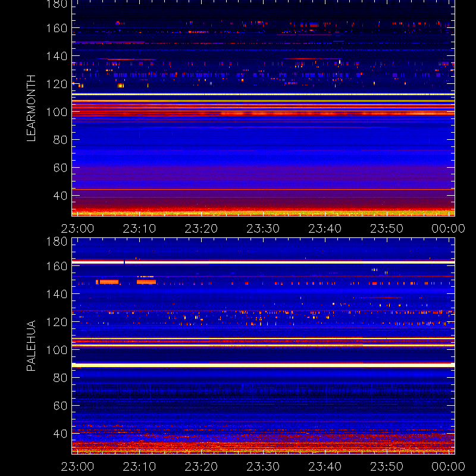This screenshot has width=476, height=476.
Task: Click the 00:00 time label under the PALEHUA plot
Action: point(449,466)
